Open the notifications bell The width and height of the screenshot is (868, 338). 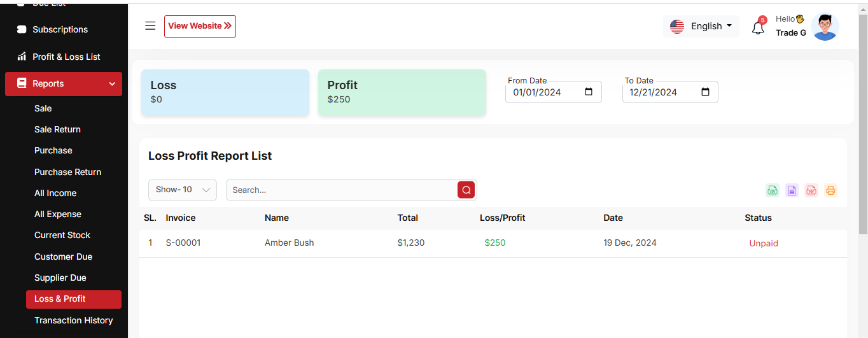[x=757, y=28]
